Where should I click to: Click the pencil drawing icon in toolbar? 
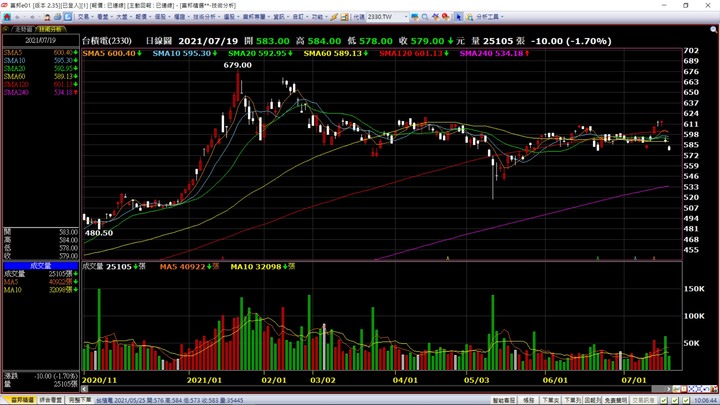(x=334, y=17)
